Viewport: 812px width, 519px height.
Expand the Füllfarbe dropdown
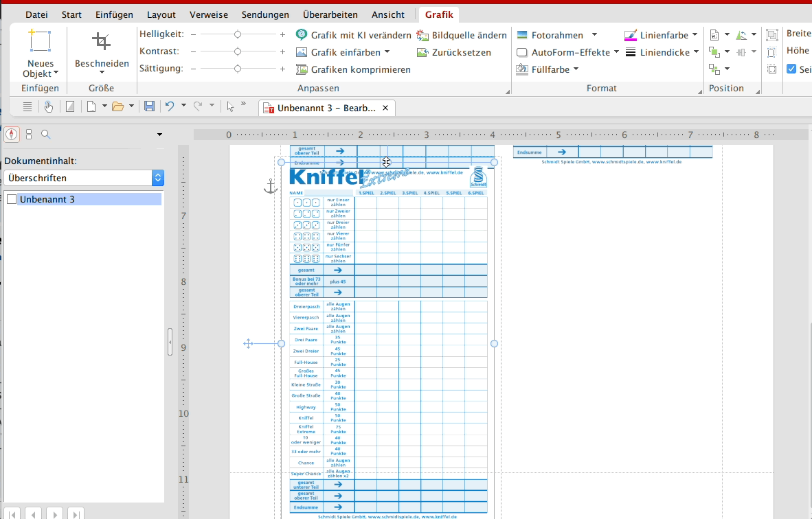pos(576,69)
